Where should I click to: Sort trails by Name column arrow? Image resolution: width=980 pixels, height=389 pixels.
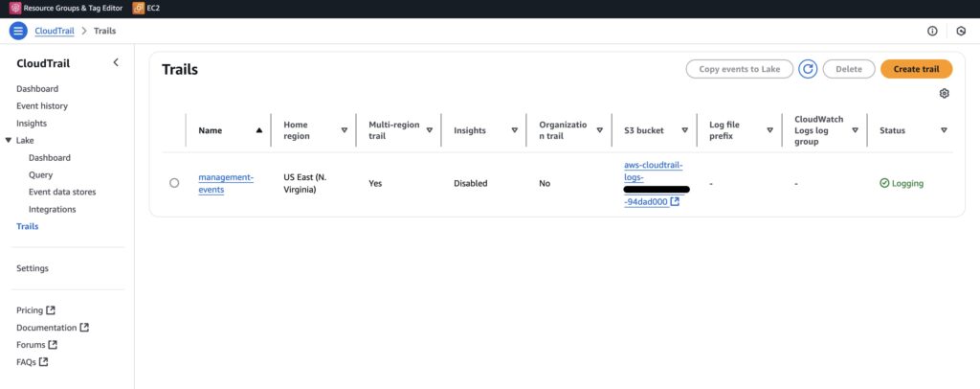click(x=258, y=130)
